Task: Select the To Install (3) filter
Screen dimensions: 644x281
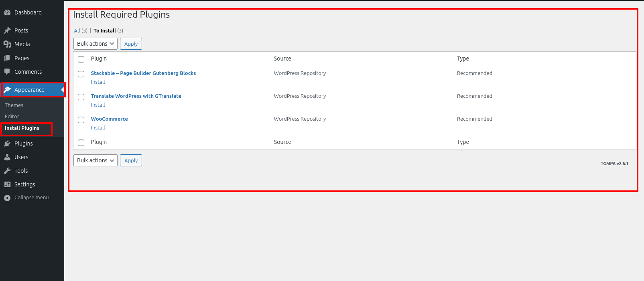Action: (108, 31)
